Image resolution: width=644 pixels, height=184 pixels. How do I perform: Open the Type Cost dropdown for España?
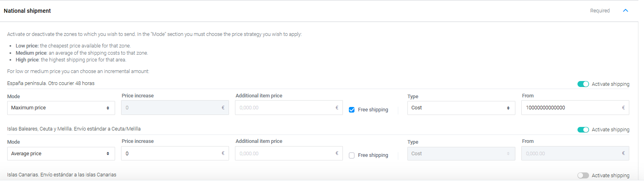[461, 108]
